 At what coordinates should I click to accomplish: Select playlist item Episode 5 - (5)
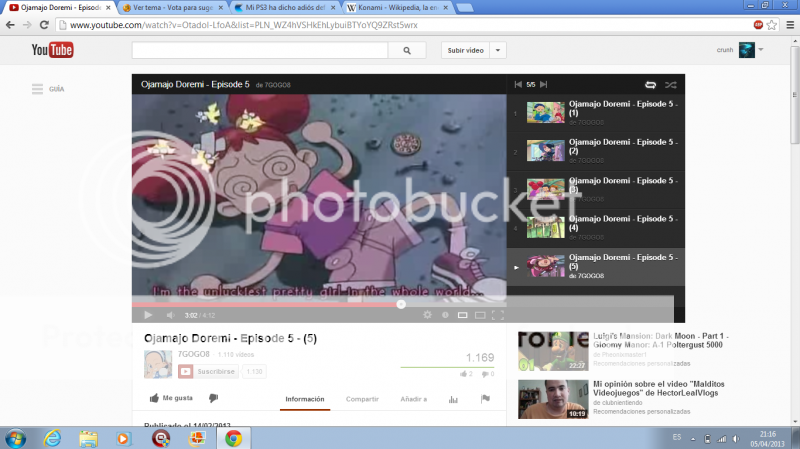point(595,266)
